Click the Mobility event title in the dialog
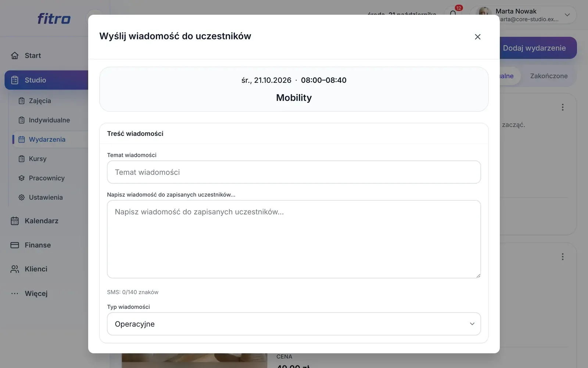588x368 pixels. [294, 98]
